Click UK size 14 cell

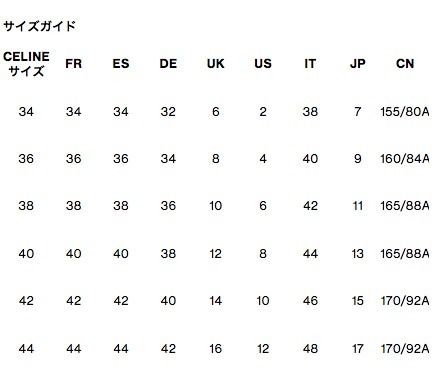pyautogui.click(x=216, y=301)
